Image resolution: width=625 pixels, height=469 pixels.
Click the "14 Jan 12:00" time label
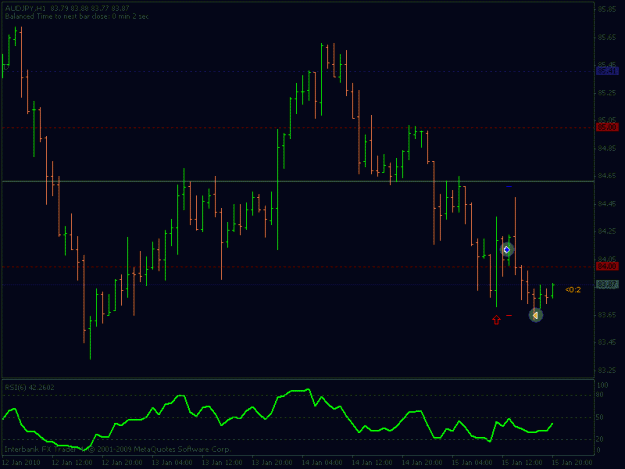(372, 462)
